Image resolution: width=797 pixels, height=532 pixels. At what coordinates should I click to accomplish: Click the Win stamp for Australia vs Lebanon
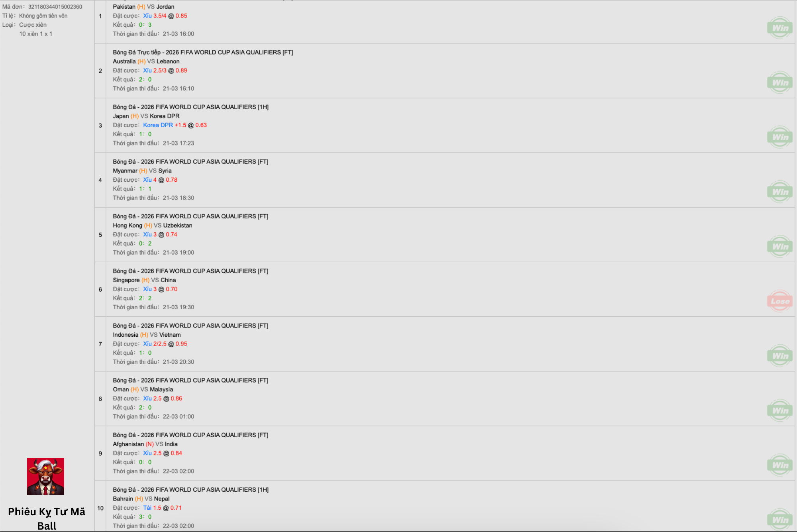click(x=780, y=82)
